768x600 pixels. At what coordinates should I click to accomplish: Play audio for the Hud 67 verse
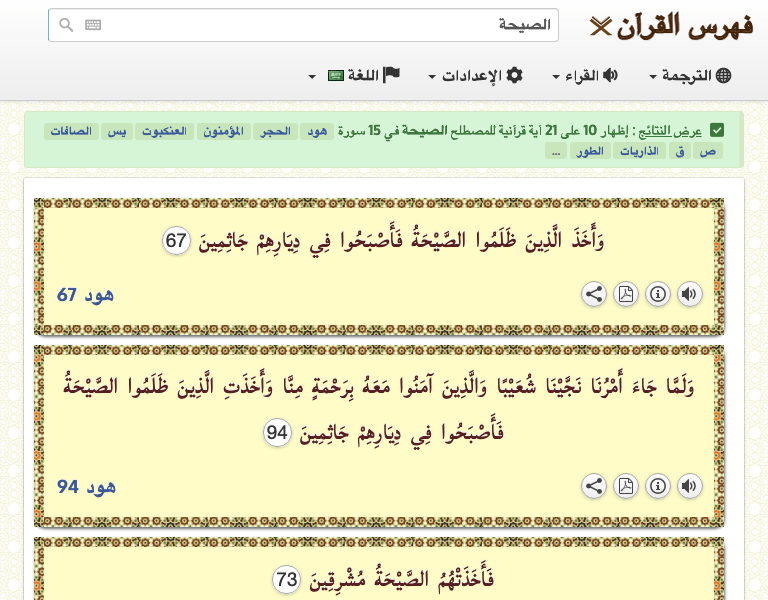[689, 294]
